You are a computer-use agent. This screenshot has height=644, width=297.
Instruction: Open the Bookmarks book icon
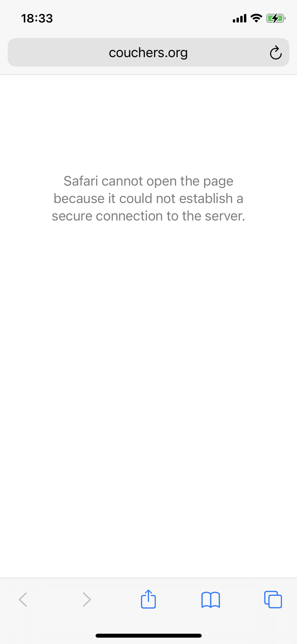tap(210, 600)
